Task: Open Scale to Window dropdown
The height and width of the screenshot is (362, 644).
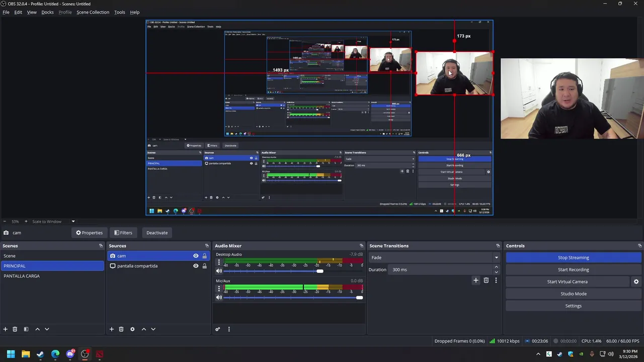Action: 53,221
